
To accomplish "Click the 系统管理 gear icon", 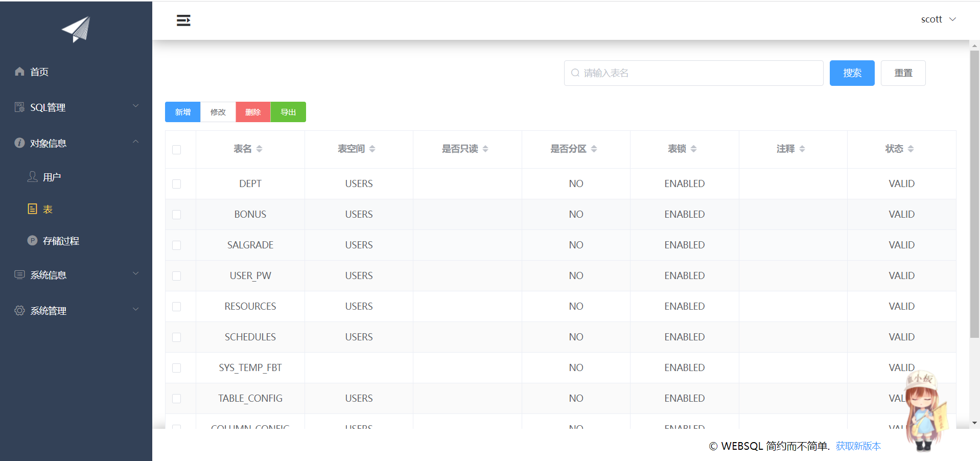I will click(x=19, y=311).
